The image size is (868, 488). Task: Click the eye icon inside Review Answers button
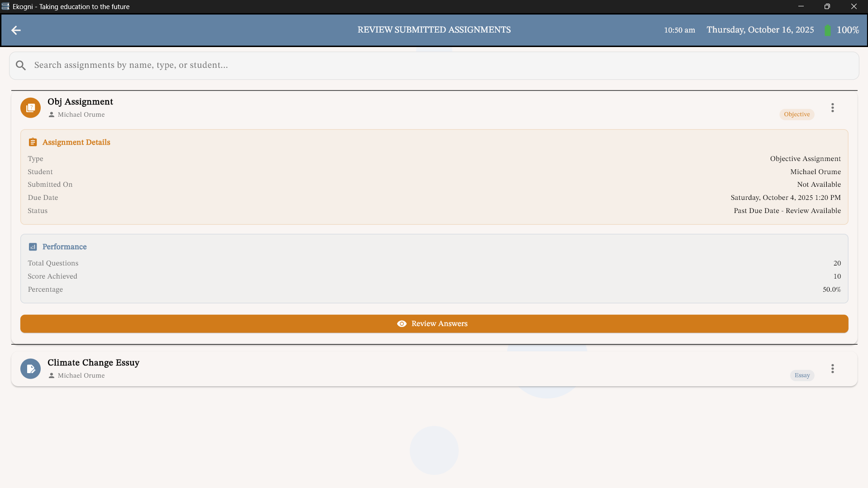402,323
